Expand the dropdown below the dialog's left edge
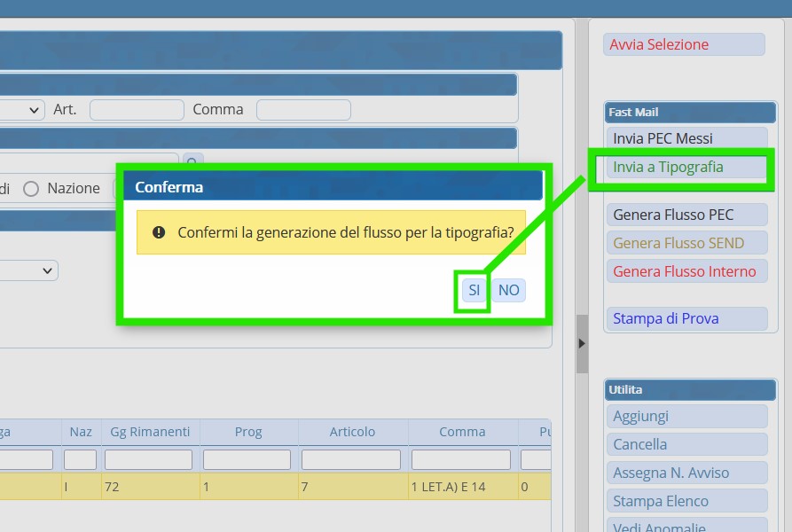 (x=29, y=270)
